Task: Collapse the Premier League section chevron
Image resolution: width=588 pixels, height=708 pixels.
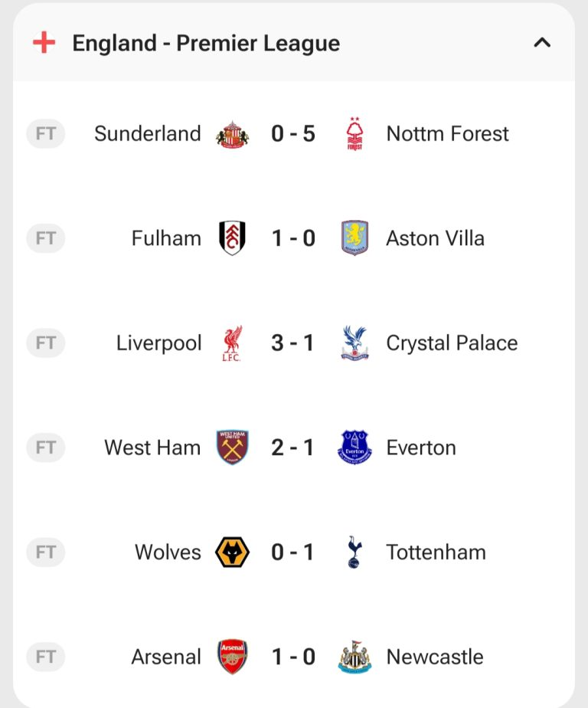Action: 542,43
